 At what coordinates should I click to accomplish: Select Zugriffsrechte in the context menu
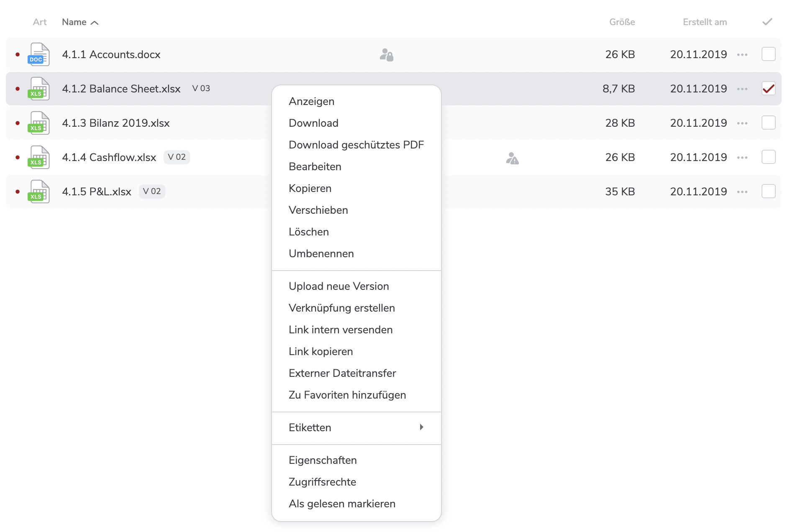[x=322, y=482]
